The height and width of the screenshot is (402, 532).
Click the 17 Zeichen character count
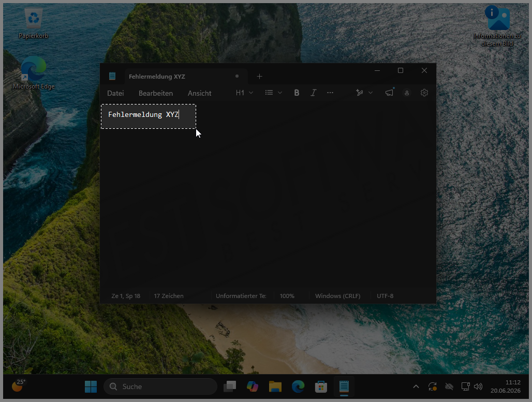pos(169,296)
